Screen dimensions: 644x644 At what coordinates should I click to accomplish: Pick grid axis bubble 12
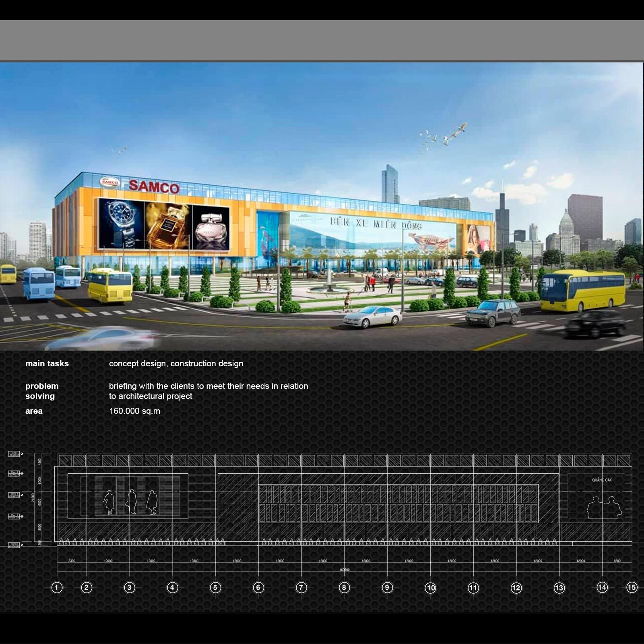click(516, 588)
